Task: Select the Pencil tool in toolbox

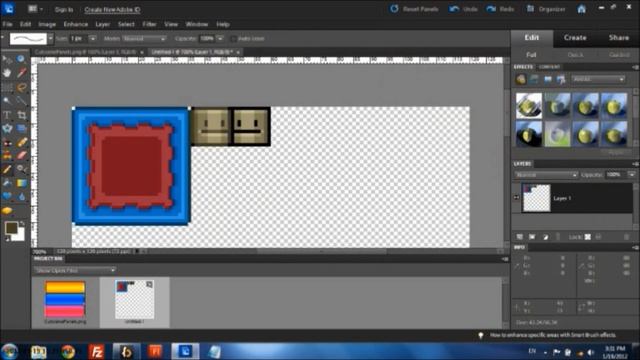Action: (7, 169)
